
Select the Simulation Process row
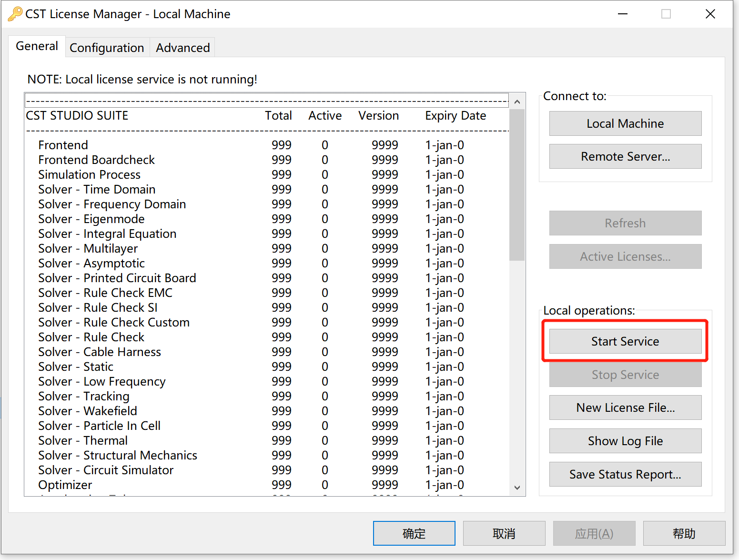coord(267,174)
